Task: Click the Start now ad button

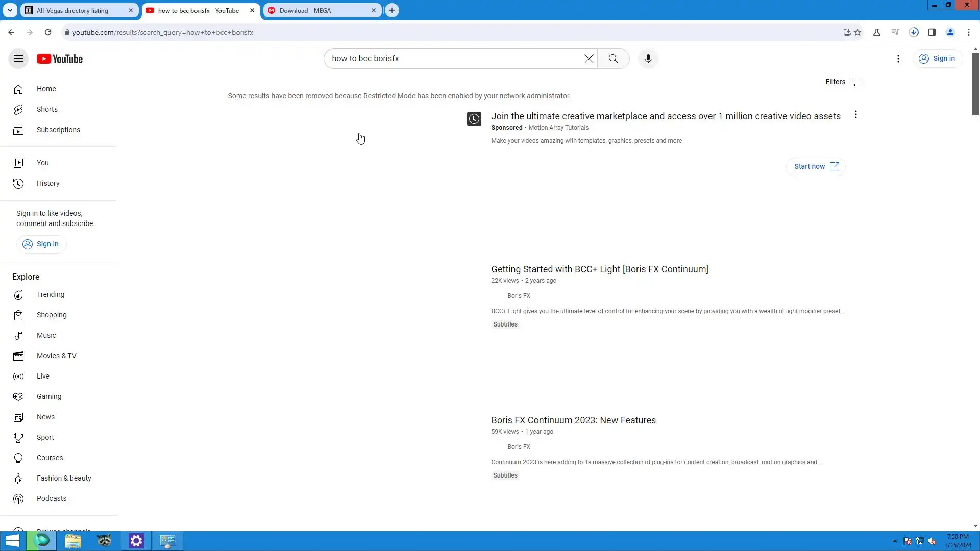Action: (816, 167)
